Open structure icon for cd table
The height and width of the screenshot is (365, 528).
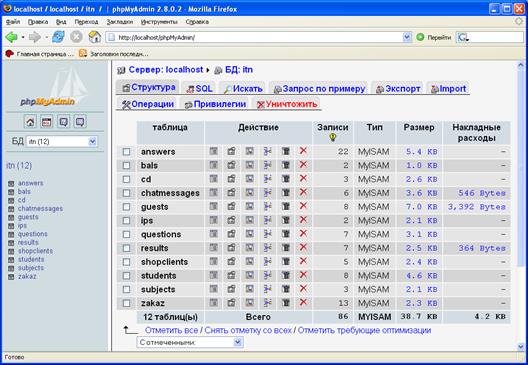pos(231,179)
